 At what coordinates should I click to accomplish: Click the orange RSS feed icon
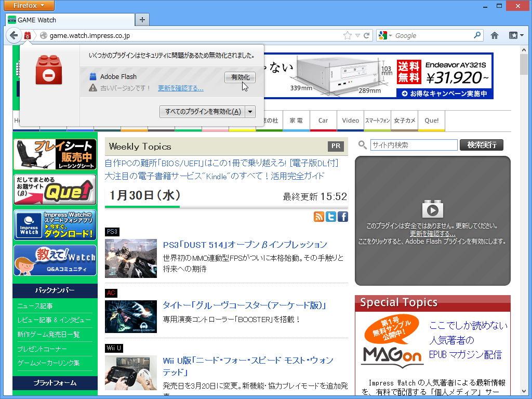click(x=319, y=217)
